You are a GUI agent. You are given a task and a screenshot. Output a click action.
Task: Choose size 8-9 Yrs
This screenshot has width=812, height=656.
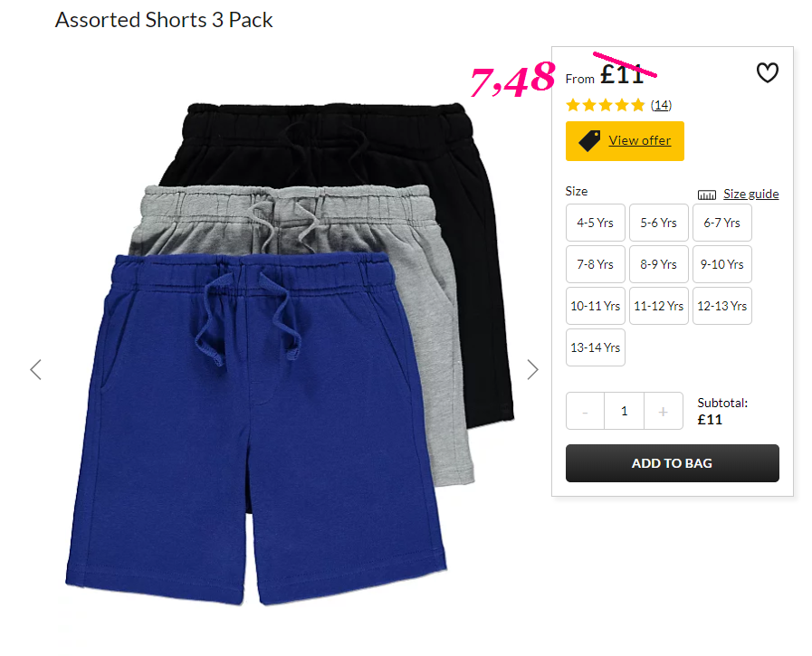pos(659,264)
